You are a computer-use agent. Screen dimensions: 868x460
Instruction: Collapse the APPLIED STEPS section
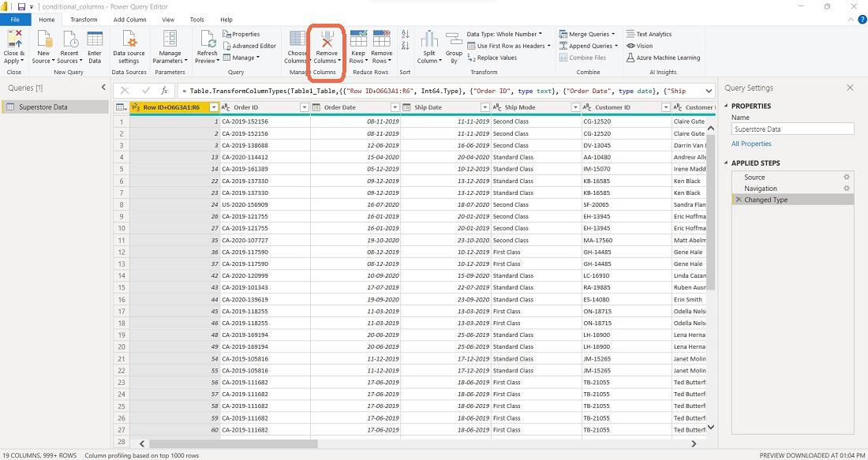pyautogui.click(x=726, y=163)
